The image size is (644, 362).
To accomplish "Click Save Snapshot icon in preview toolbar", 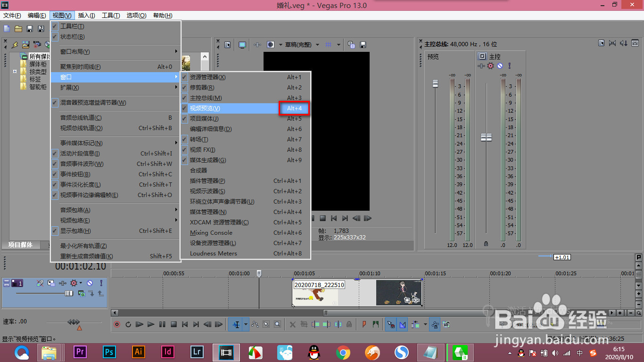I will pyautogui.click(x=363, y=45).
